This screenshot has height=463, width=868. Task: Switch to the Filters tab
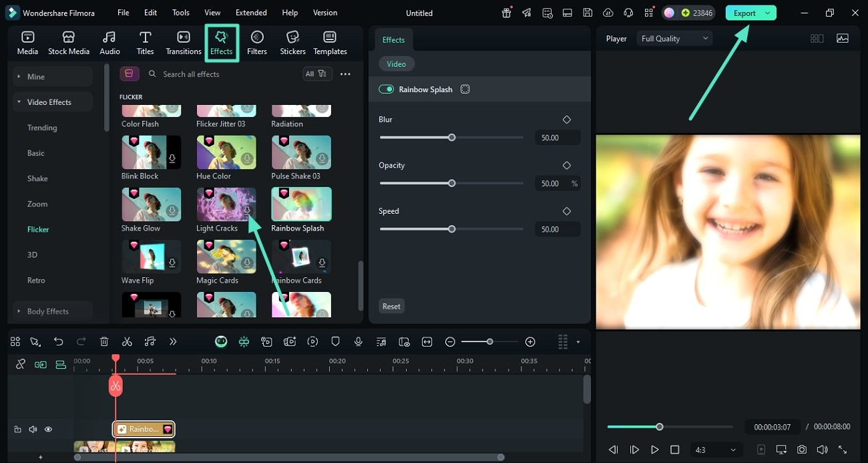click(256, 43)
